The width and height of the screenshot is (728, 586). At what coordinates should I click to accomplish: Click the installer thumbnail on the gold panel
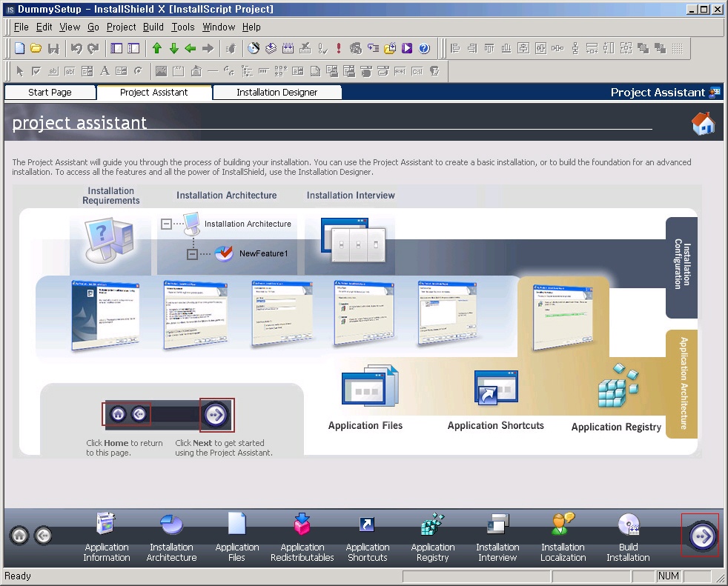coord(563,316)
